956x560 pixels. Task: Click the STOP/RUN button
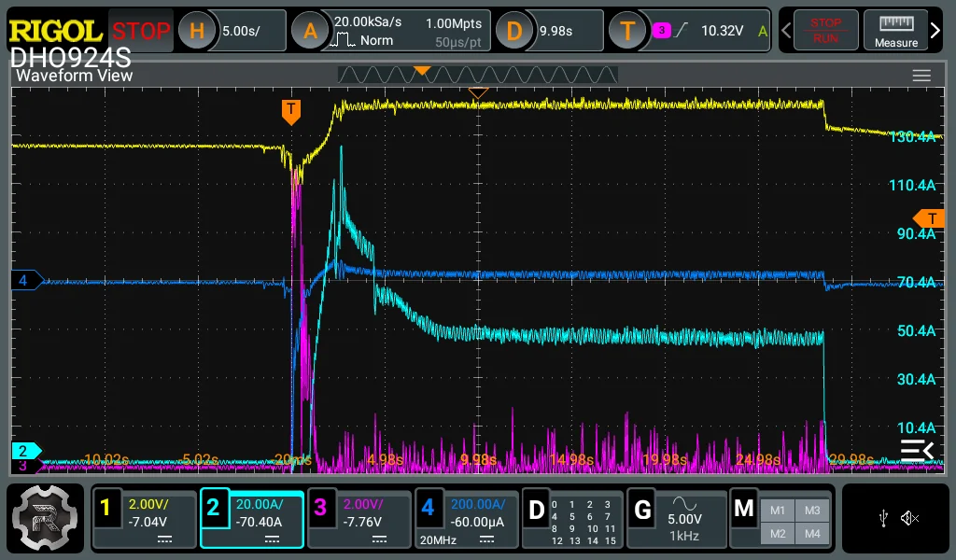pyautogui.click(x=825, y=31)
